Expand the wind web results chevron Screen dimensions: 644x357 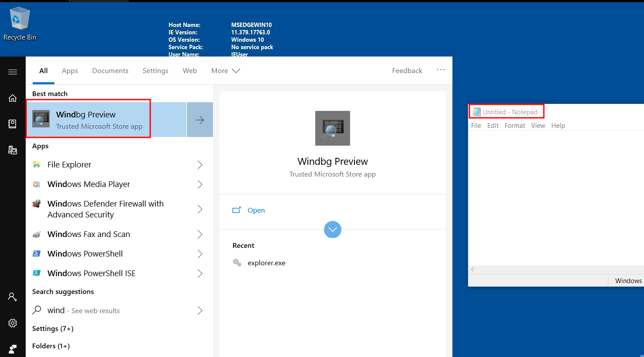[200, 310]
